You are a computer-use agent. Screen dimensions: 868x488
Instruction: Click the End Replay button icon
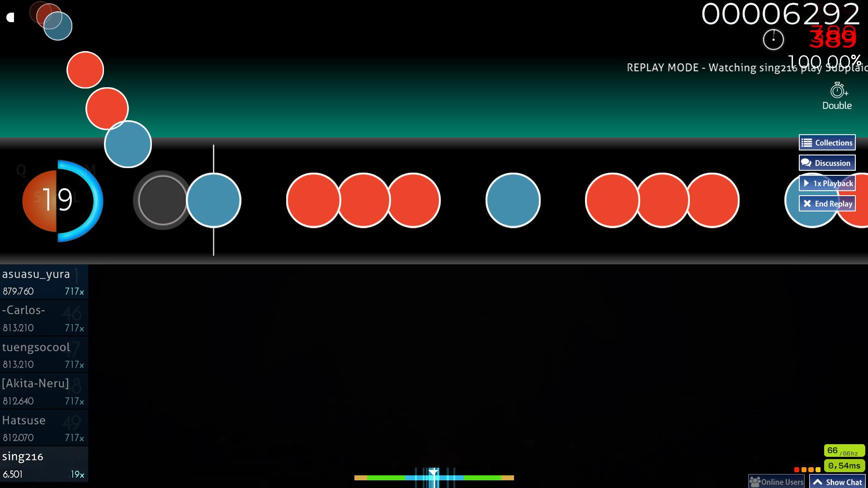807,203
